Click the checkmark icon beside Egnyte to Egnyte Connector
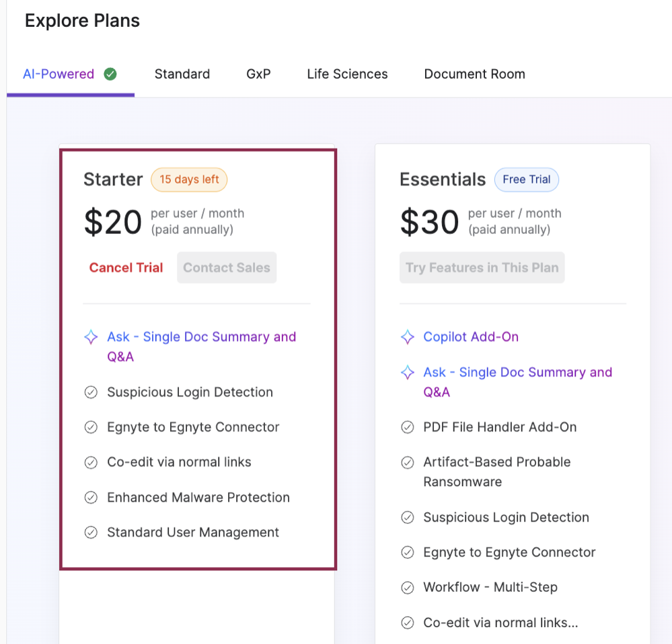672x644 pixels. [x=91, y=427]
